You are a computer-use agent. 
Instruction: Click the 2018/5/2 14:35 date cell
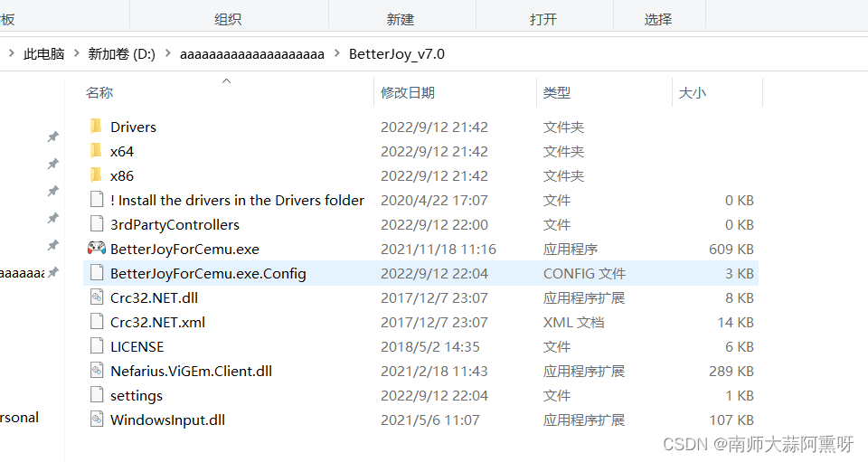(x=430, y=346)
